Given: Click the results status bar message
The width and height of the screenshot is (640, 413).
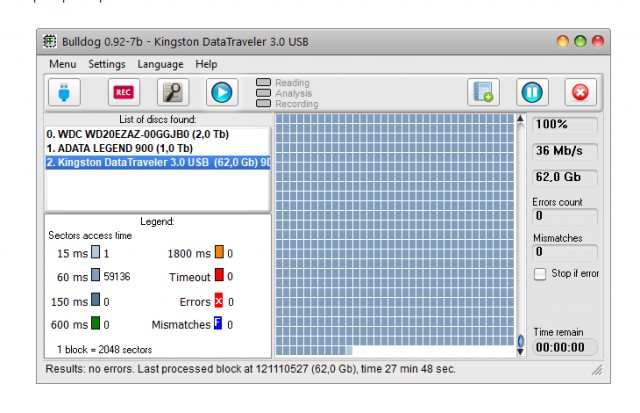Looking at the screenshot, I should (x=250, y=369).
